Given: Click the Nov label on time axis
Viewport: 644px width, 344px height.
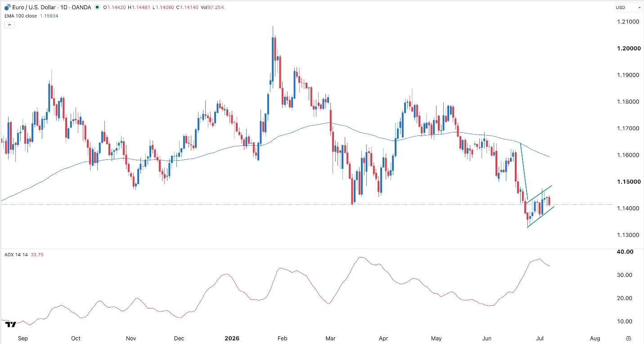Looking at the screenshot, I should [x=131, y=338].
